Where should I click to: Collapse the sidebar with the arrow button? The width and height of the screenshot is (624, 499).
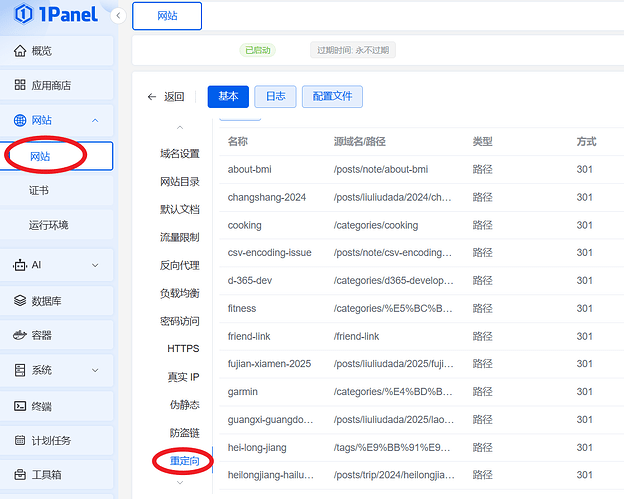tap(118, 16)
